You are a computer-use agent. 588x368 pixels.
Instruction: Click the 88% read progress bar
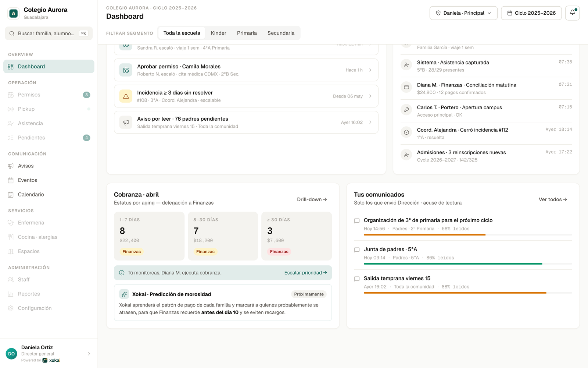point(468,293)
